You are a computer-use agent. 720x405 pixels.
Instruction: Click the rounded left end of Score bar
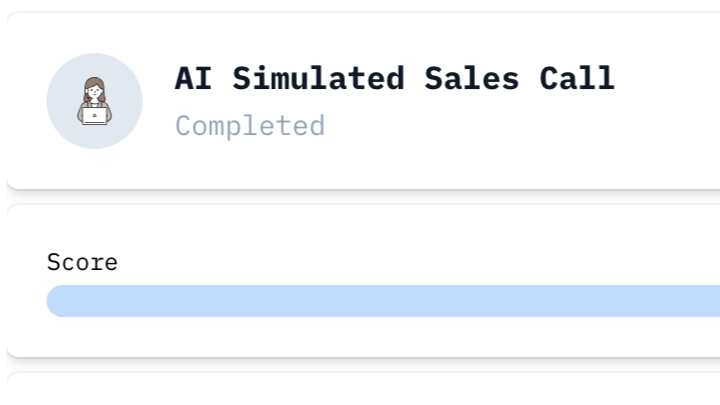(57, 301)
